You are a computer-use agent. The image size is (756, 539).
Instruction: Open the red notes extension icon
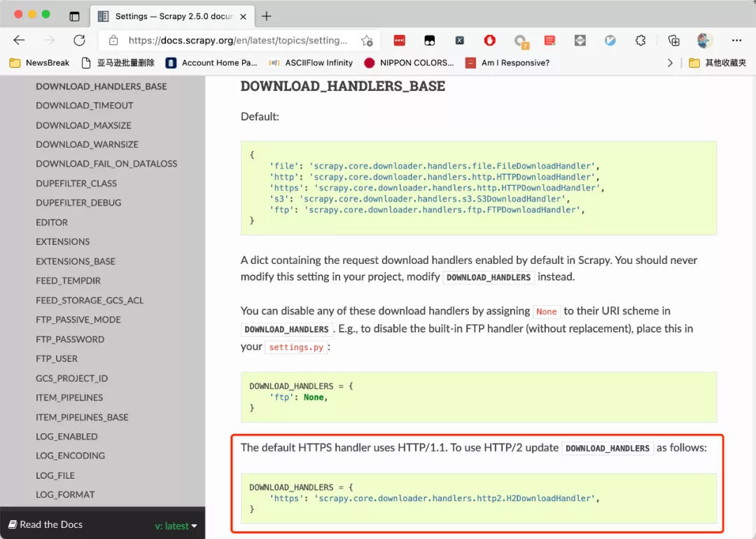(549, 41)
